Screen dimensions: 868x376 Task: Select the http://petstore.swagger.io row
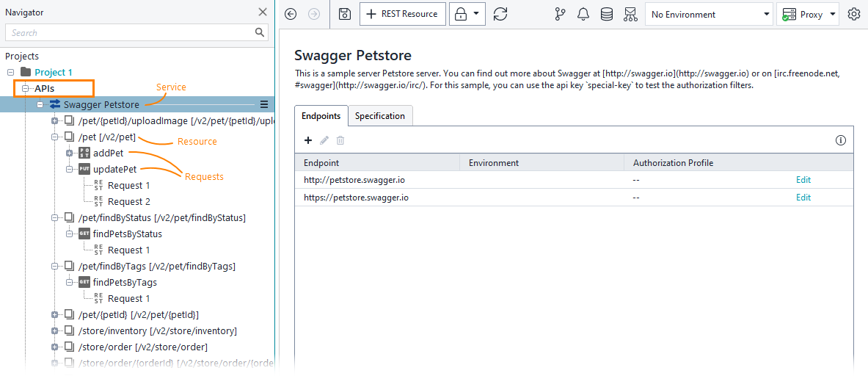[574, 180]
